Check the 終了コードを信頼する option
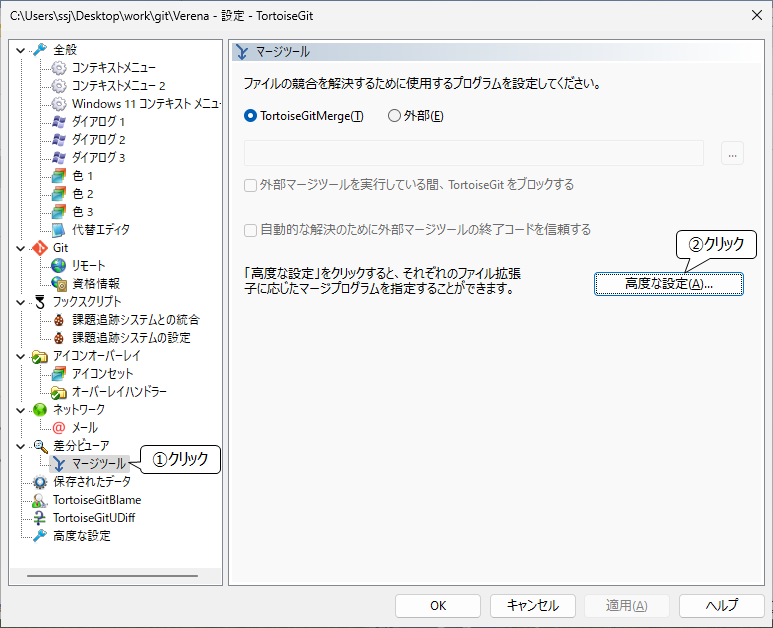This screenshot has width=773, height=628. 250,230
